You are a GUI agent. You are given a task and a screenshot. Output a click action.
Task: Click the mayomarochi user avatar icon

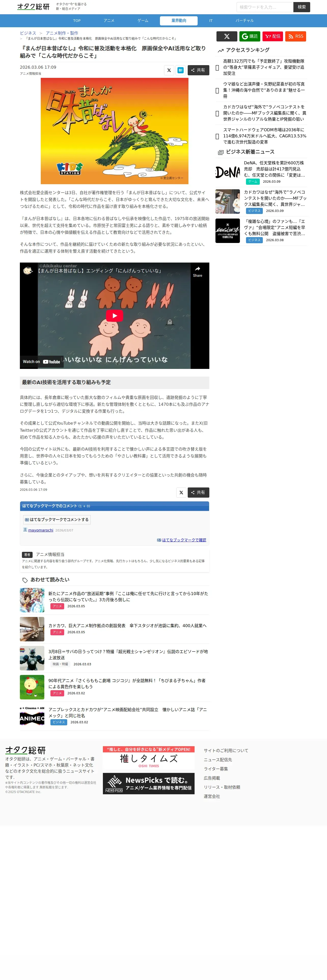coord(25,530)
